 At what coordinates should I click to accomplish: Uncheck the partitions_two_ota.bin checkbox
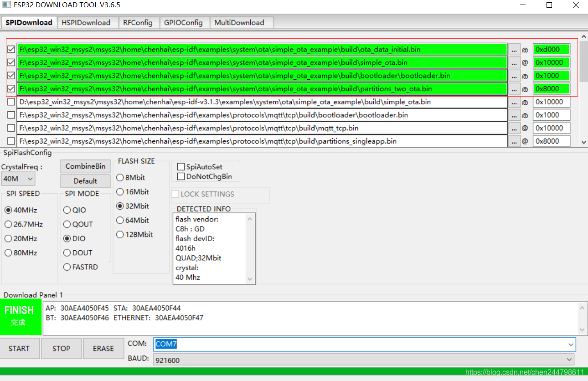click(11, 89)
